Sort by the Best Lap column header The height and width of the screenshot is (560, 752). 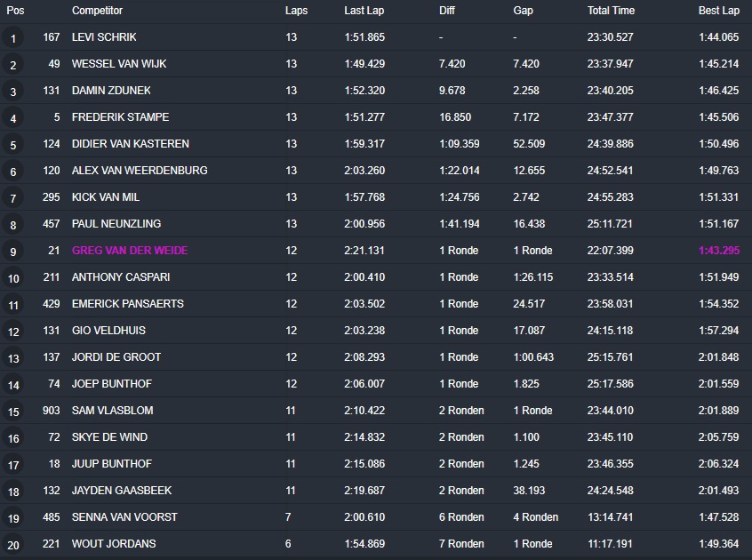pyautogui.click(x=718, y=11)
